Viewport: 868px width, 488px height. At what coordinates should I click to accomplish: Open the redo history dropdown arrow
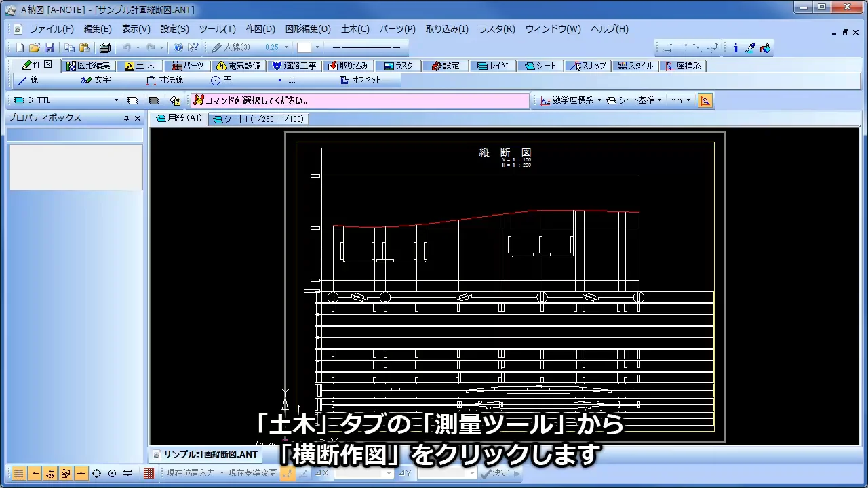(x=162, y=47)
